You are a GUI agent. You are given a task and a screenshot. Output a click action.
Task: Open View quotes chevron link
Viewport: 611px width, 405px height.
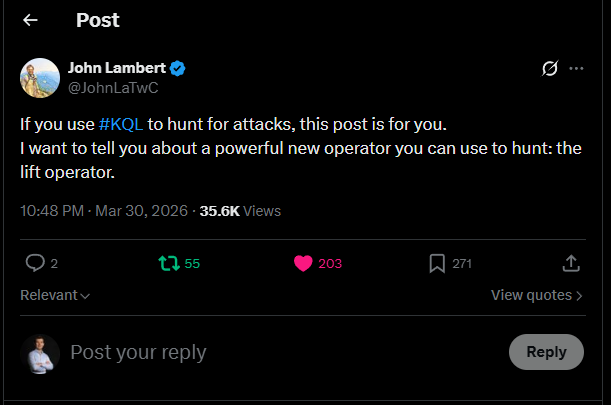(537, 295)
